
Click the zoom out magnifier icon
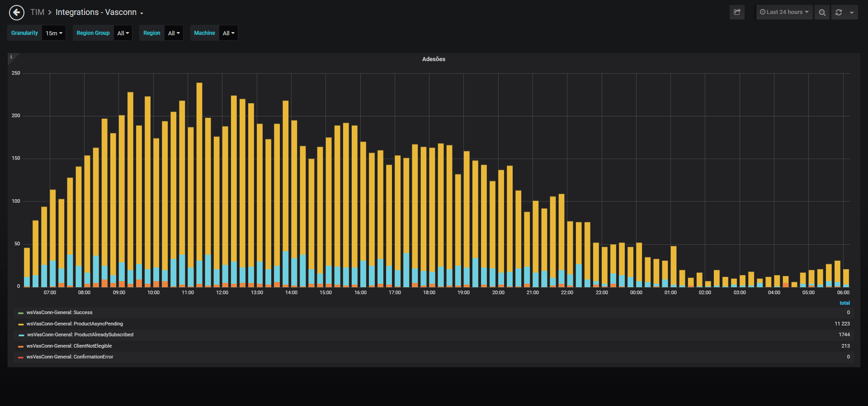tap(822, 12)
